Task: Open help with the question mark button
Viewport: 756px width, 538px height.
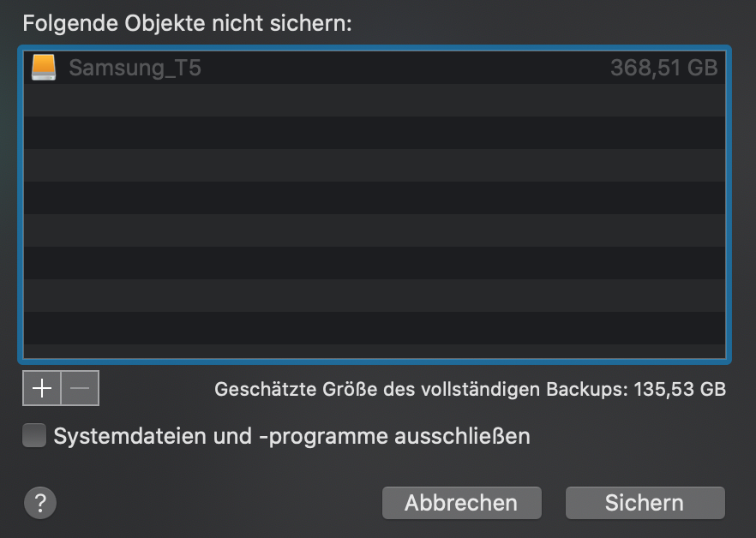Action: (40, 502)
